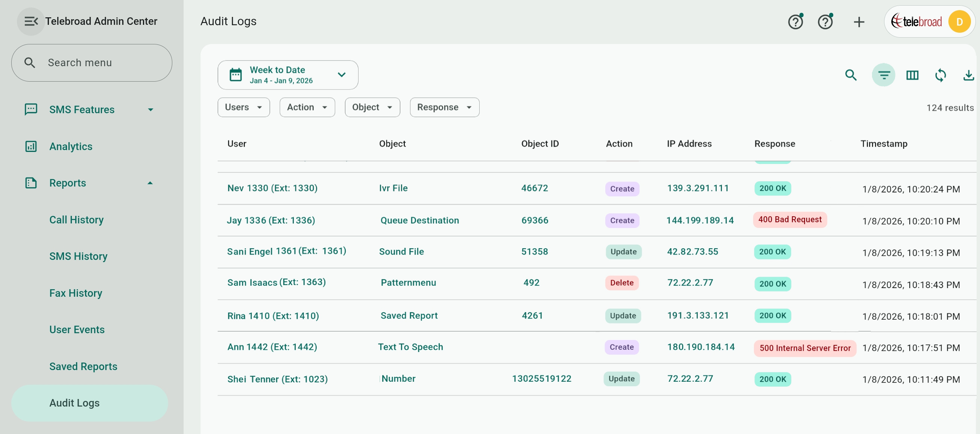Screen dimensions: 980x434
Task: Click the search icon in table toolbar
Action: [851, 75]
